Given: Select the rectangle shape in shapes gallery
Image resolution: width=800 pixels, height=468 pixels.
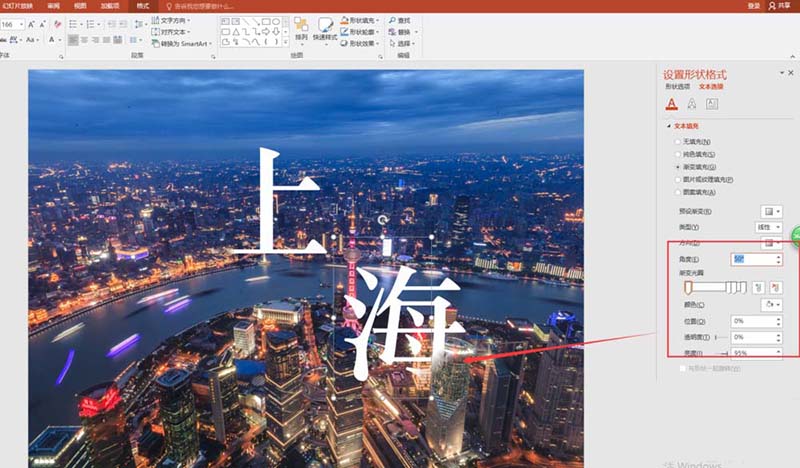Looking at the screenshot, I should pos(265,21).
